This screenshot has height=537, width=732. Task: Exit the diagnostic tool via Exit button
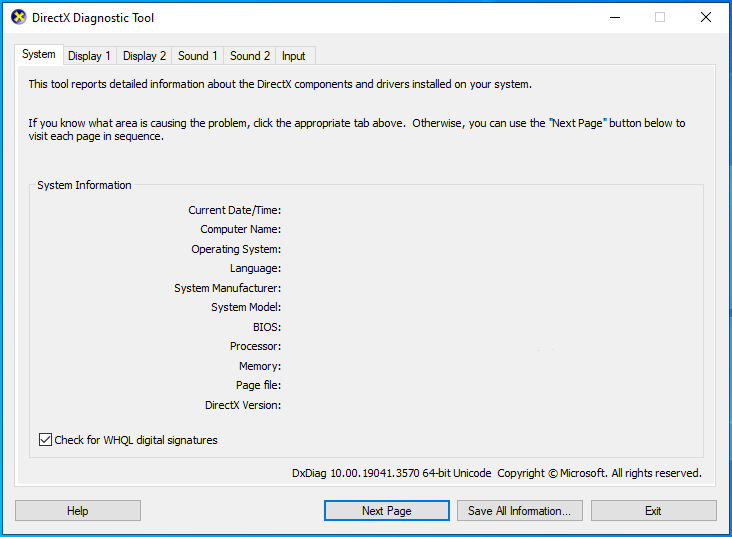coord(653,511)
